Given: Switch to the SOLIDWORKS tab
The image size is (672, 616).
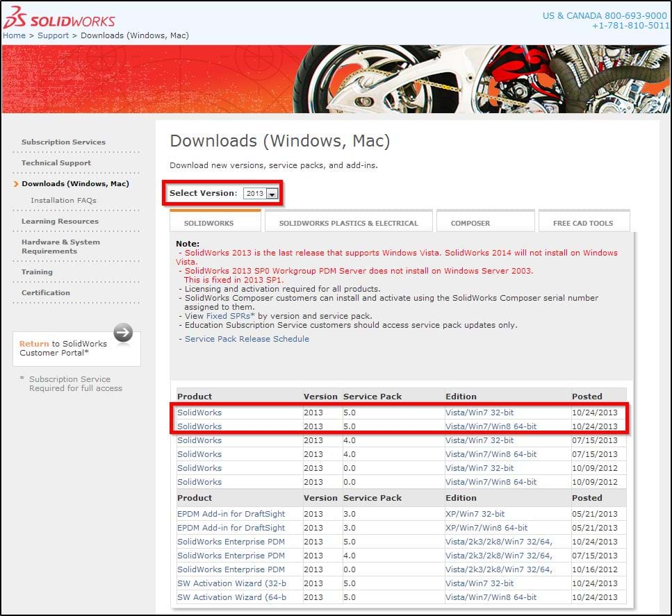Looking at the screenshot, I should click(208, 223).
